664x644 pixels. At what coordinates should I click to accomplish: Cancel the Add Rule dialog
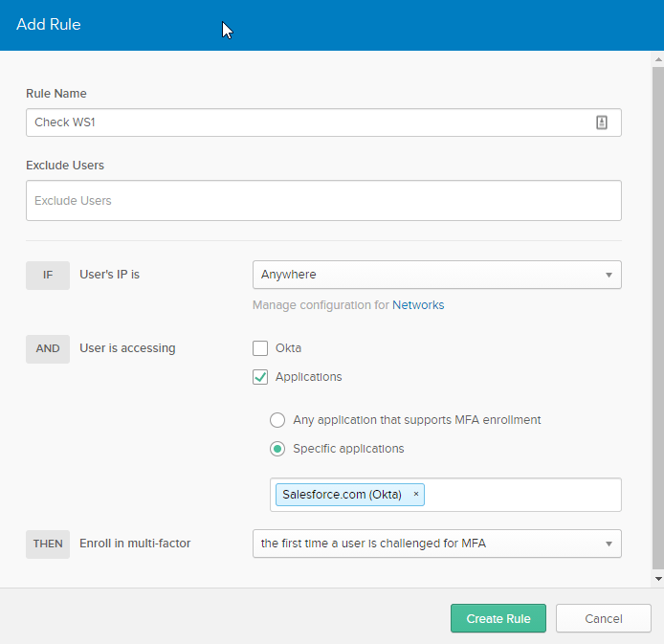tap(603, 618)
